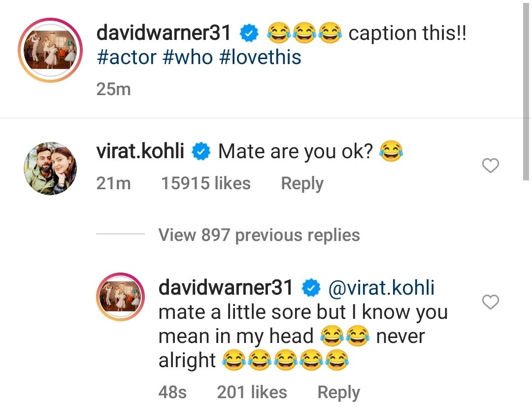Open the virat.kohli username link
The width and height of the screenshot is (532, 411).
140,151
